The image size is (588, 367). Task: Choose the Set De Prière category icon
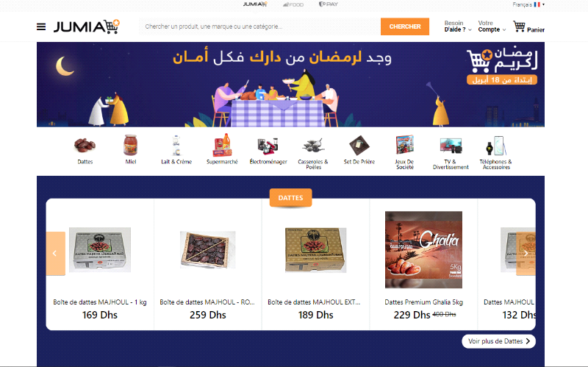coord(359,145)
